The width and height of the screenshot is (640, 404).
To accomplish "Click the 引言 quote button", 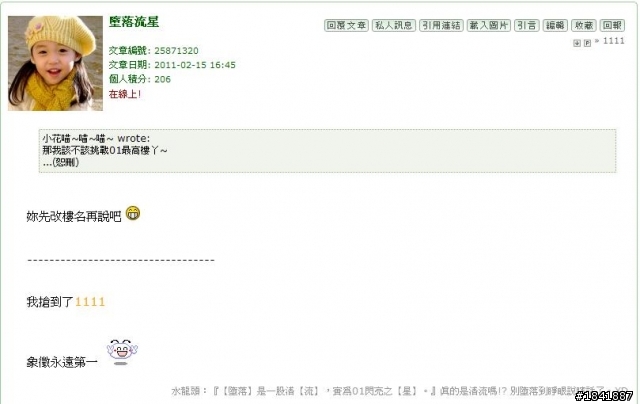I will 527,25.
